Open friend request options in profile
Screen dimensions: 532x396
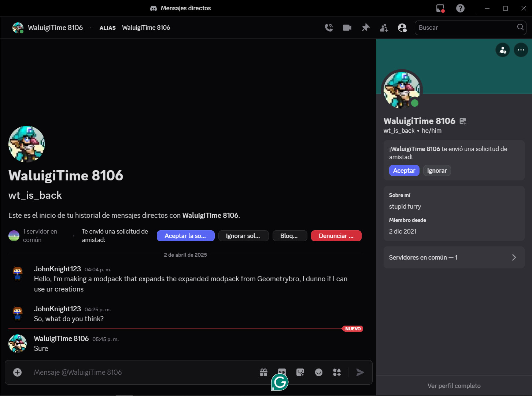503,50
